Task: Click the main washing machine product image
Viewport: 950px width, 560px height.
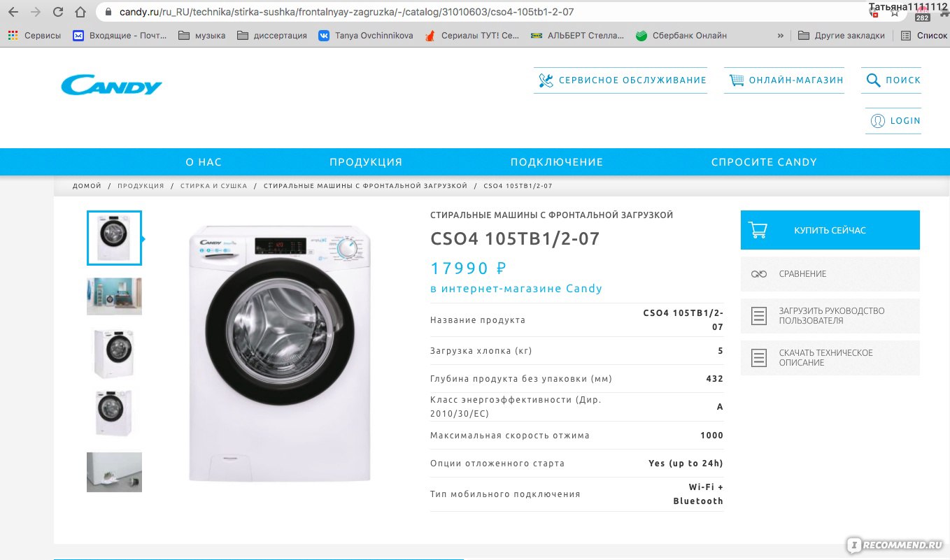Action: pyautogui.click(x=280, y=352)
